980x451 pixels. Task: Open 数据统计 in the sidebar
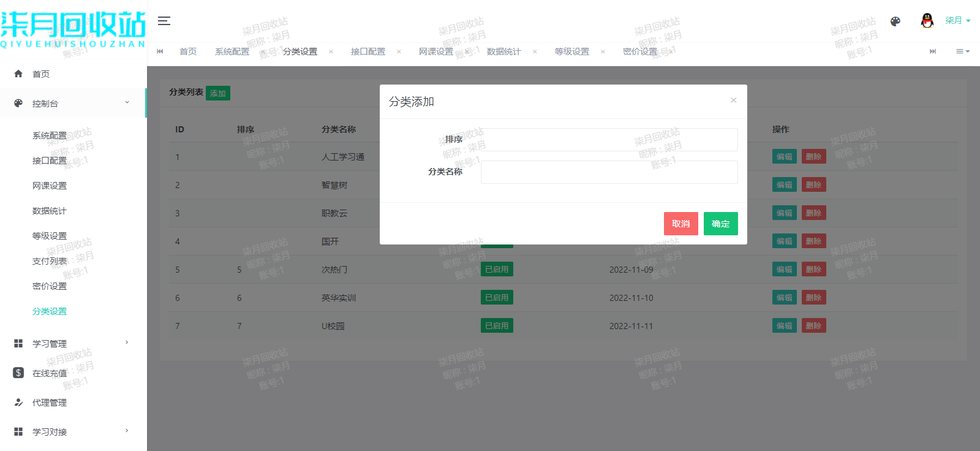click(x=50, y=211)
